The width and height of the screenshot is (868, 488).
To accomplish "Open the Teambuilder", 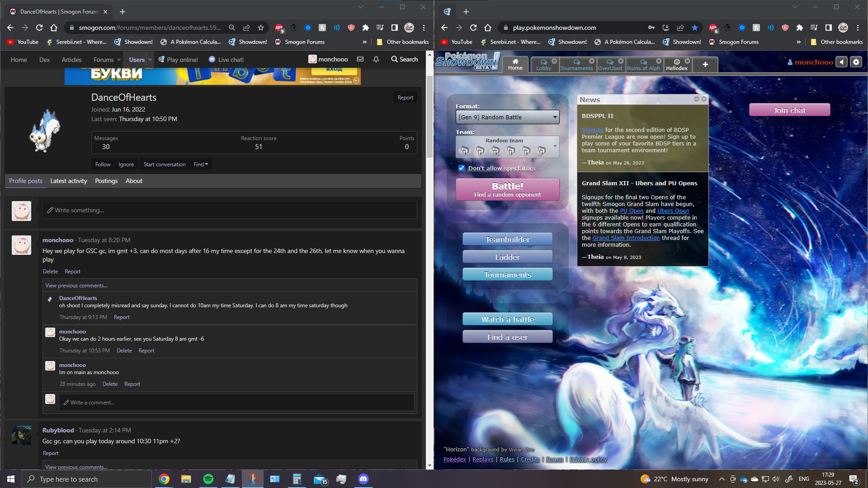I will point(507,239).
